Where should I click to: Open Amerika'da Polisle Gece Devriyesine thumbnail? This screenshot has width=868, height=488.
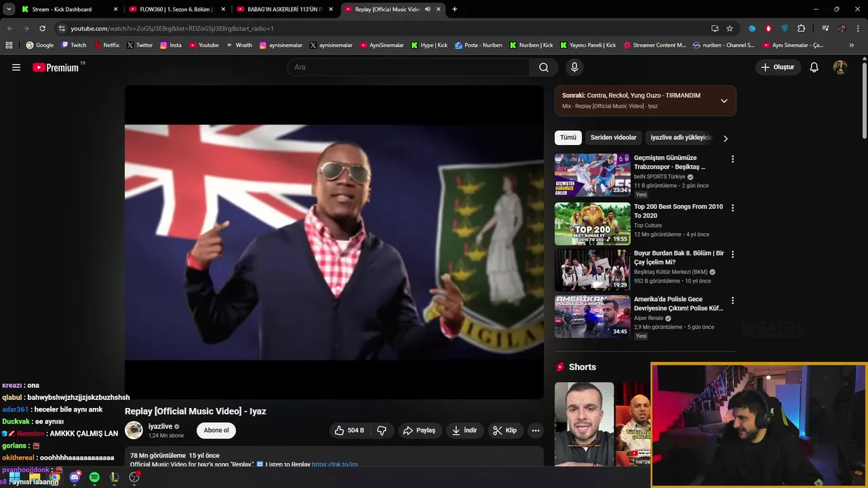tap(593, 317)
